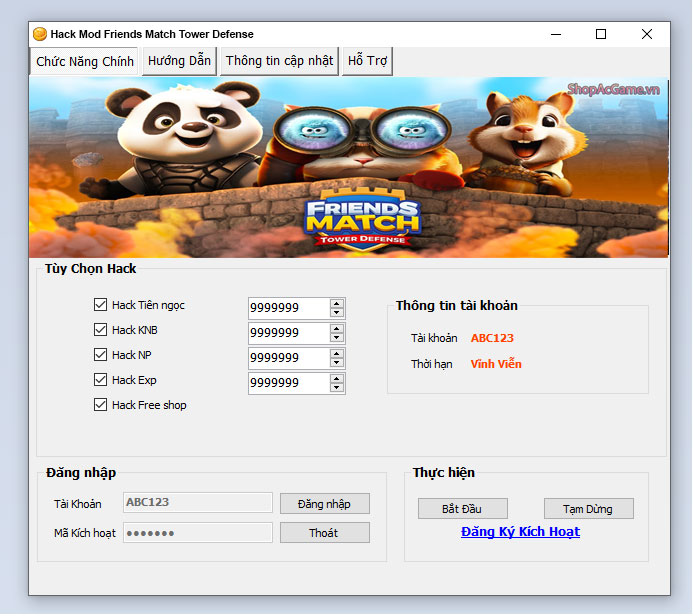Toggle Hack Tiên ngọc checkbox
Image resolution: width=693 pixels, height=616 pixels.
[100, 305]
